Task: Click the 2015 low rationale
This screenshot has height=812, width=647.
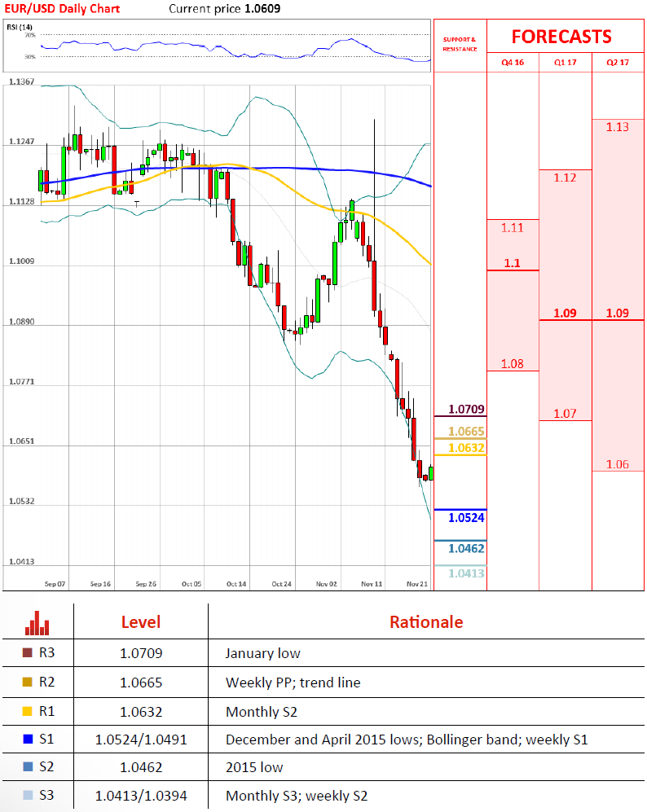Action: [254, 767]
